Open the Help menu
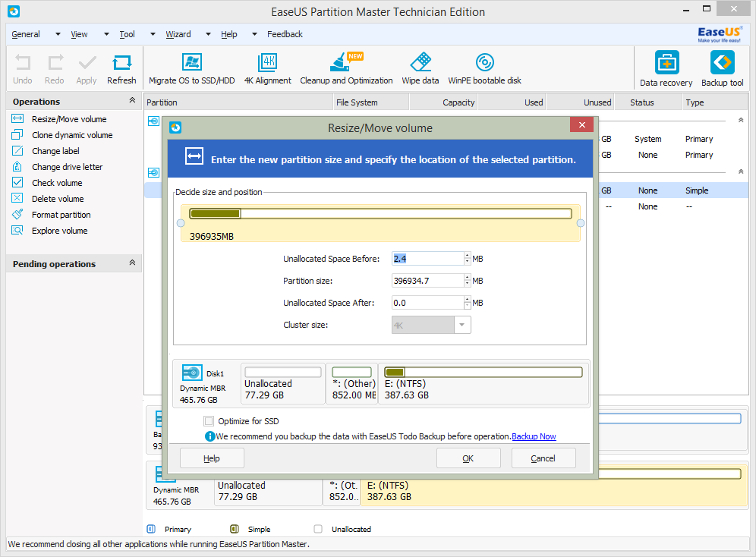Viewport: 756px width, 557px height. [x=229, y=34]
